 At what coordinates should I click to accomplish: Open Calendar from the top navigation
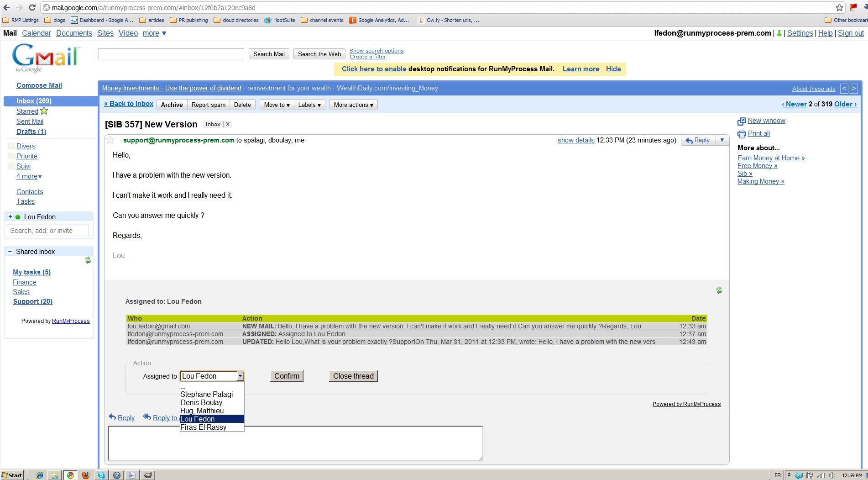pos(37,33)
